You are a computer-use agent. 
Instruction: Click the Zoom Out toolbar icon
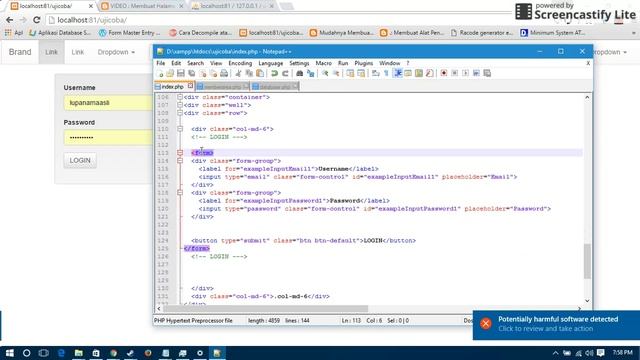[336, 73]
